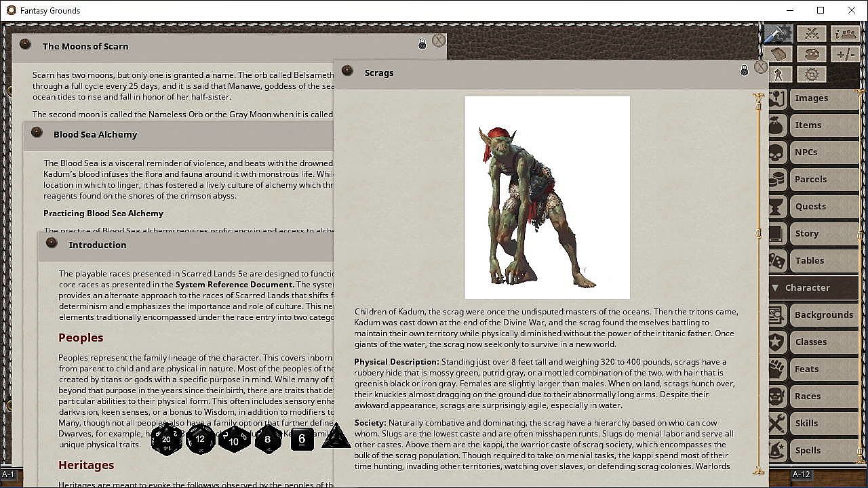Open the Party Sheet group icon
The height and width of the screenshot is (488, 868).
846,33
